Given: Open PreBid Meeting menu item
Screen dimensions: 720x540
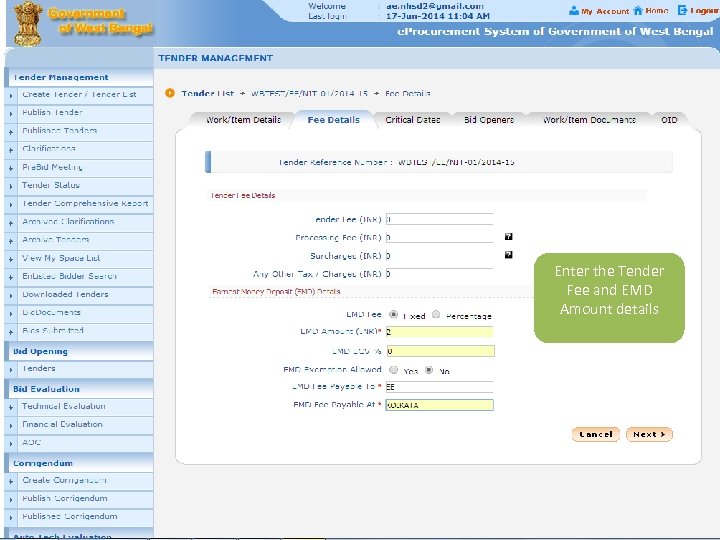Looking at the screenshot, I should coord(52,167).
